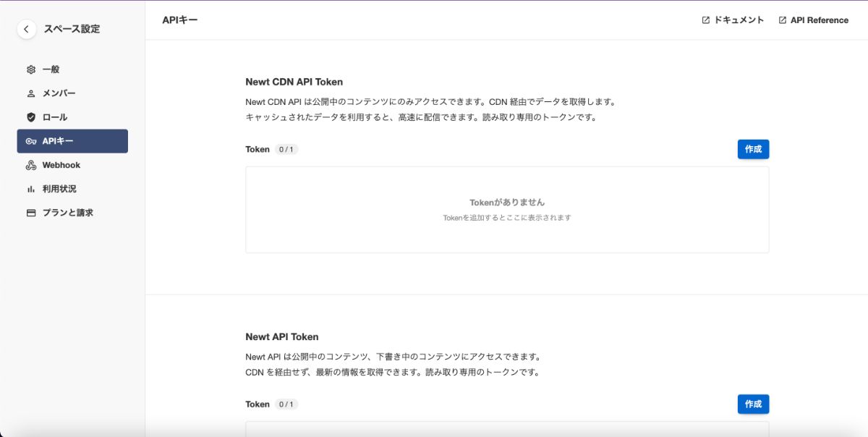The height and width of the screenshot is (437, 868).
Task: Click 0 / 1 badge under CDN Token
Action: pos(286,149)
